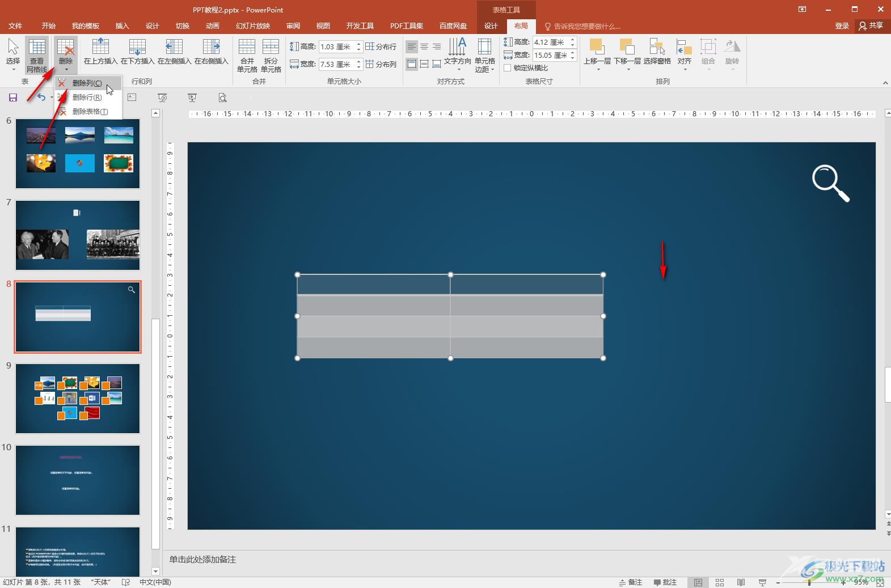The image size is (891, 588).
Task: Select slide 9 thumbnail
Action: pyautogui.click(x=78, y=399)
